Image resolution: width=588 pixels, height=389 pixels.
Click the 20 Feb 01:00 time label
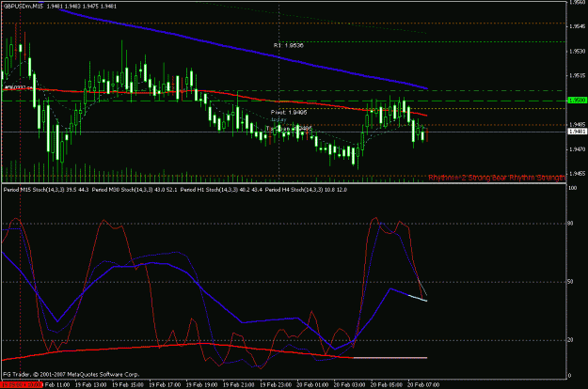pyautogui.click(x=312, y=385)
